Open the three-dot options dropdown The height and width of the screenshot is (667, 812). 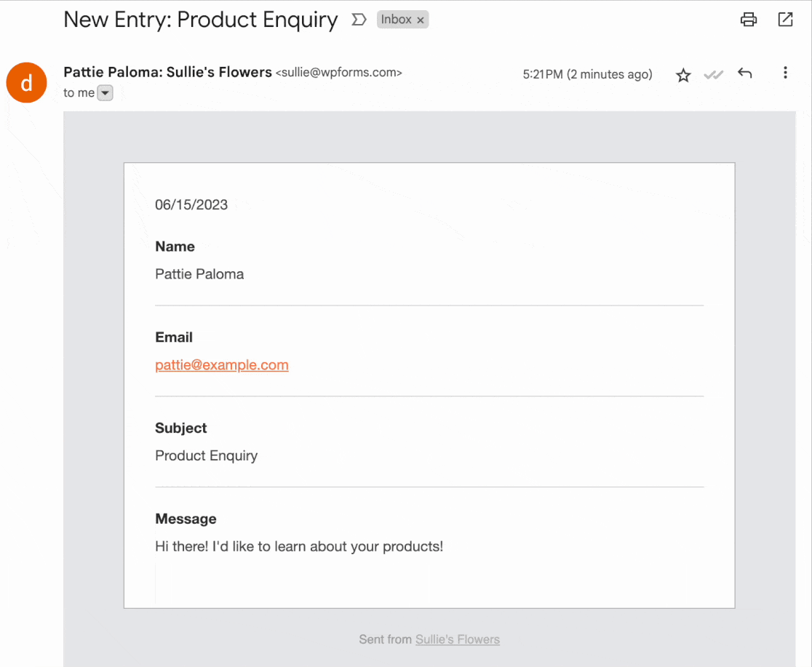[785, 73]
